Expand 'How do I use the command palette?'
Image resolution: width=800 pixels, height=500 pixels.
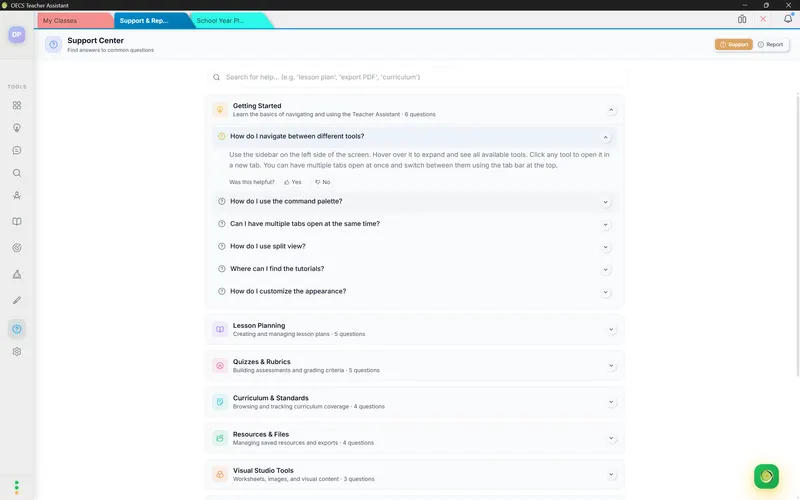point(605,202)
